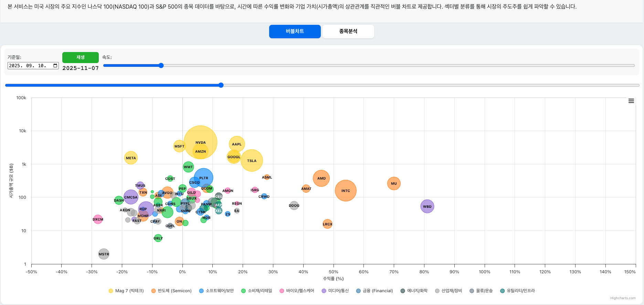Screen dimensions: 644x305
Task: Switch to the 종목분석 tab
Action: 348,31
